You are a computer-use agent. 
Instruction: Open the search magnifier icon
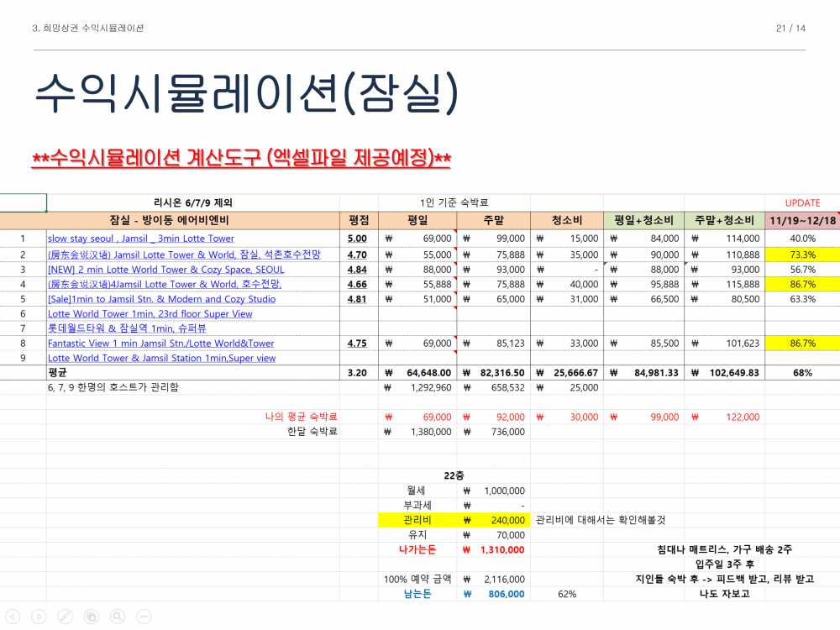coord(118,616)
